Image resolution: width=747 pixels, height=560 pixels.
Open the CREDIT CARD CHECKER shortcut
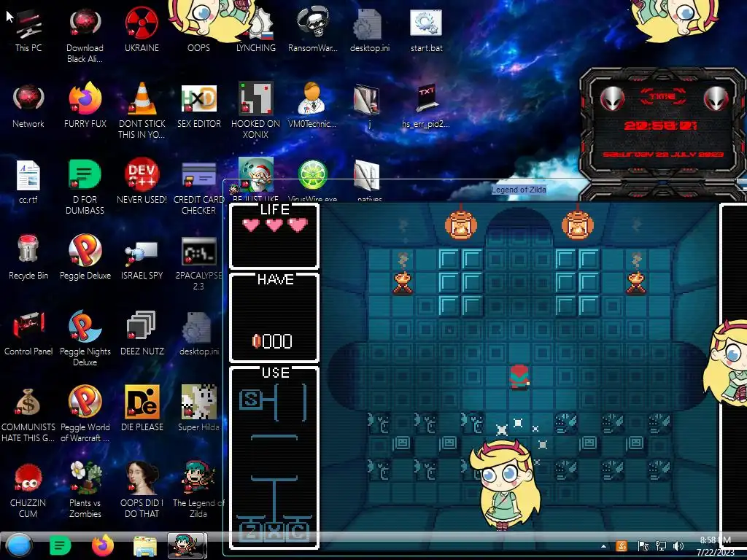(198, 187)
